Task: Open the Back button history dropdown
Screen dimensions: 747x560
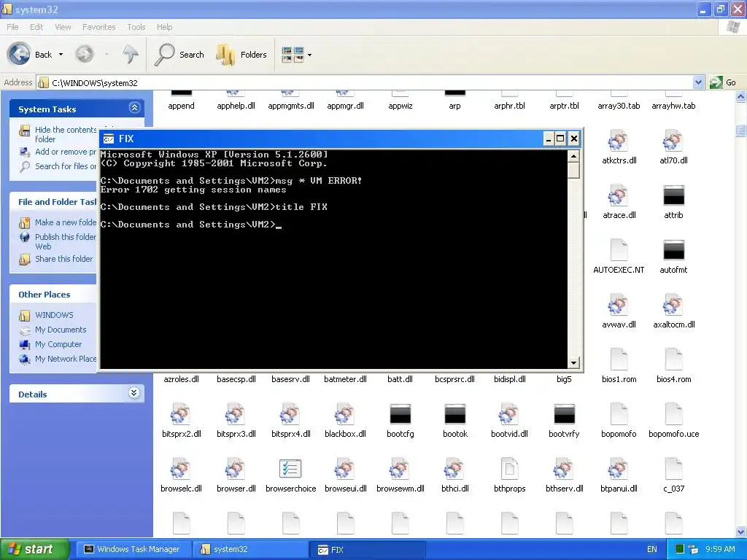Action: click(x=61, y=54)
